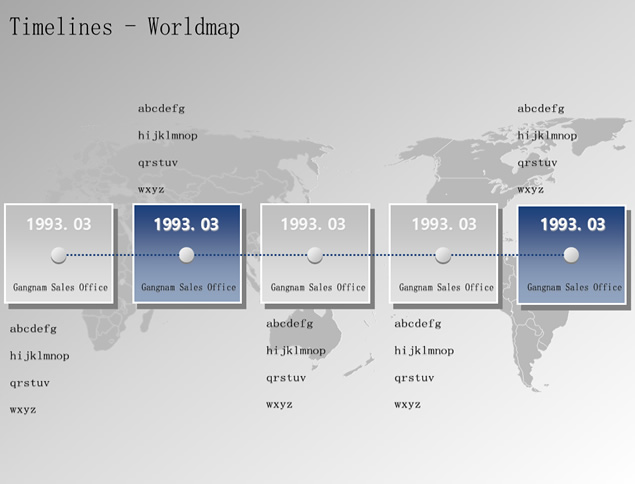Click the 1993. 03 date in first box
This screenshot has width=635, height=484.
59,224
